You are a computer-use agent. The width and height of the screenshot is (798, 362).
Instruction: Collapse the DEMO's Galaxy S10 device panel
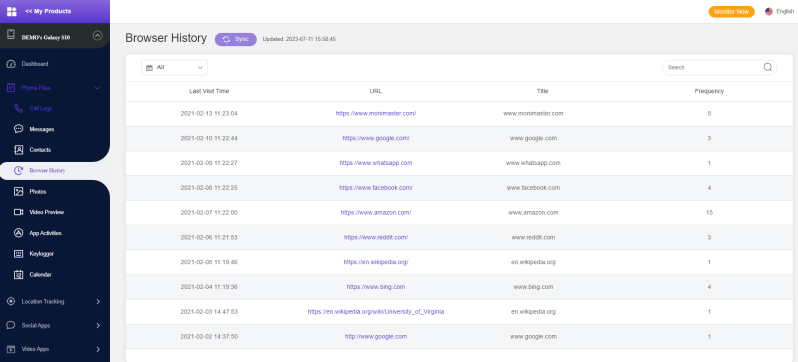tap(98, 36)
